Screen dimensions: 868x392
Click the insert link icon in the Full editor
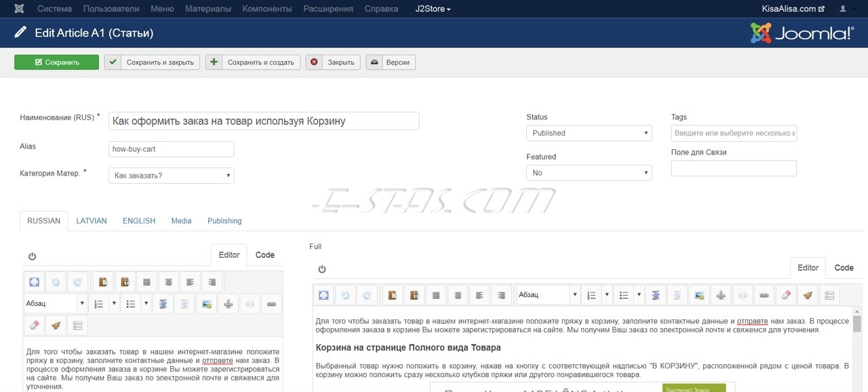click(764, 295)
